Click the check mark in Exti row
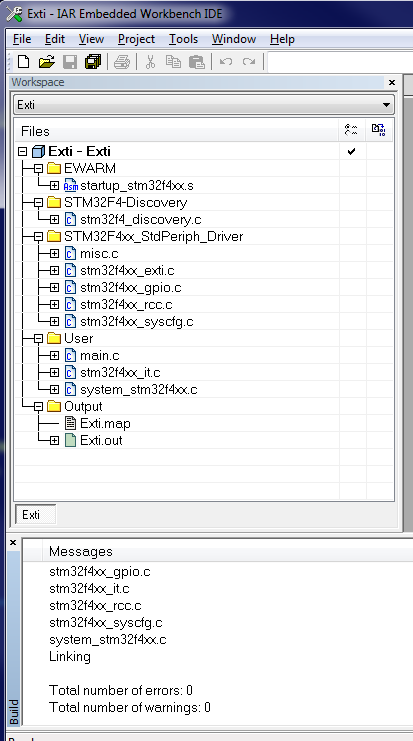Image resolution: width=413 pixels, height=741 pixels. pos(351,152)
